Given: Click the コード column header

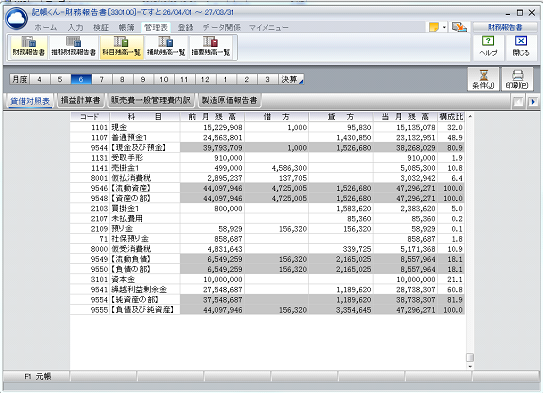Looking at the screenshot, I should pyautogui.click(x=90, y=117).
